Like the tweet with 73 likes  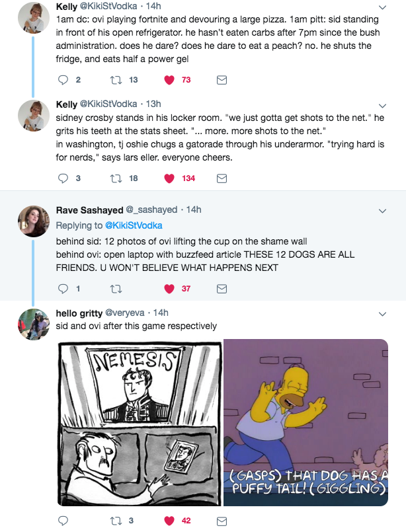pyautogui.click(x=169, y=80)
